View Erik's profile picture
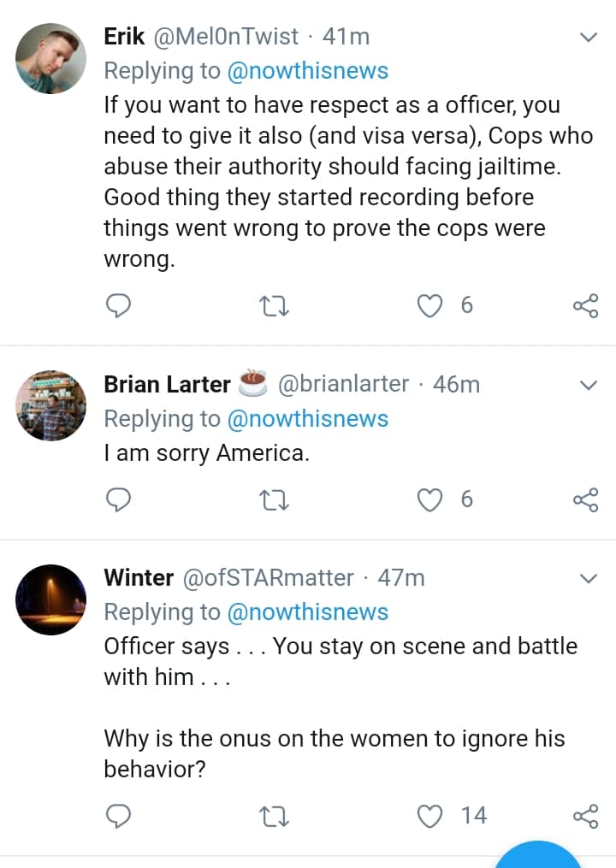The height and width of the screenshot is (868, 616). pos(51,58)
